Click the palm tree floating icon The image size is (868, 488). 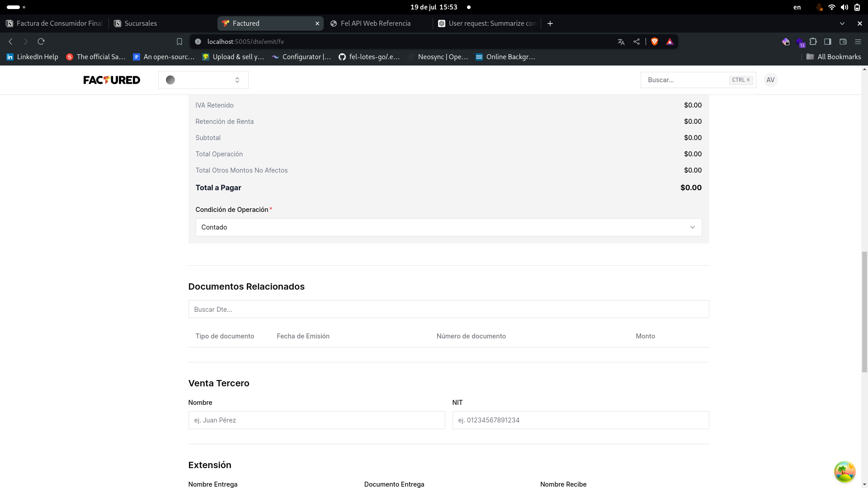844,472
